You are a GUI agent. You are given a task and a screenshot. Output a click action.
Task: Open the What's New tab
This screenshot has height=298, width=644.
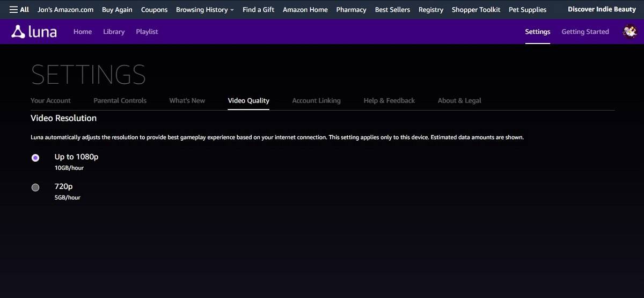(x=187, y=100)
